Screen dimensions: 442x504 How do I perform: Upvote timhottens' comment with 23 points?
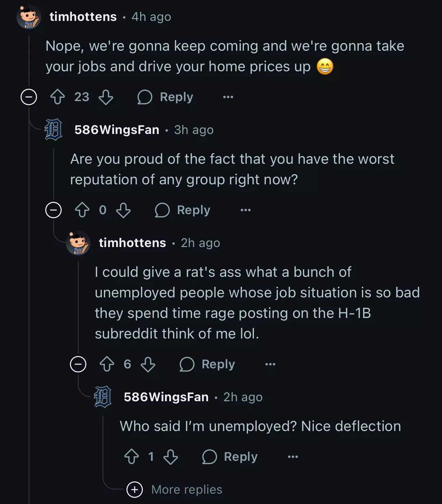(x=58, y=97)
